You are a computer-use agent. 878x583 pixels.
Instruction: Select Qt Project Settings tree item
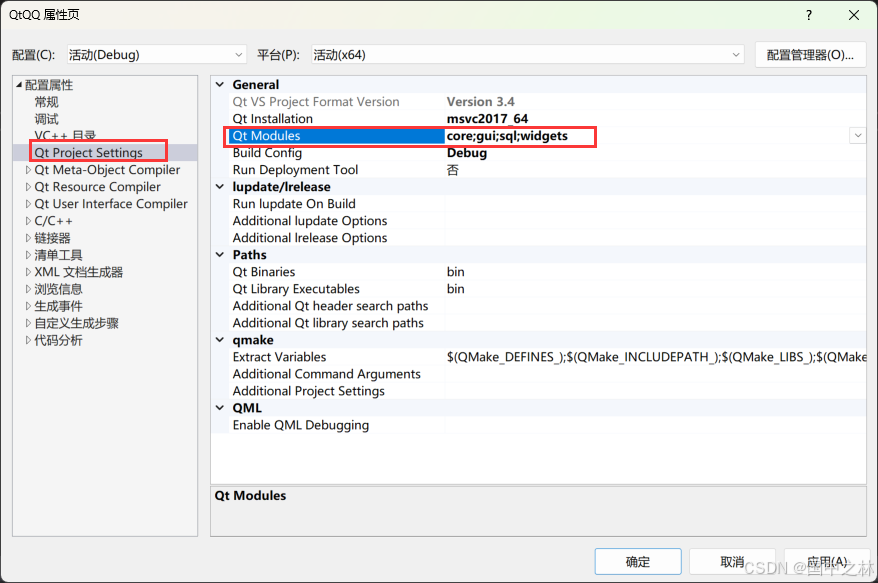[x=88, y=152]
